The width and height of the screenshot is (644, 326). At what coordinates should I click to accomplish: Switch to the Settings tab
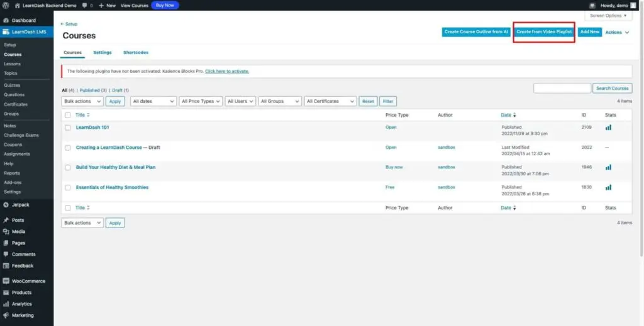click(x=103, y=53)
